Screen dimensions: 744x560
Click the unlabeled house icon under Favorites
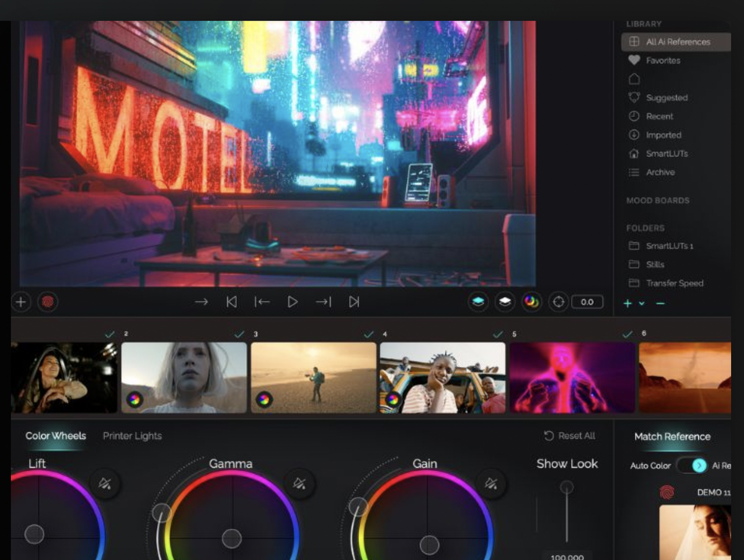(634, 79)
